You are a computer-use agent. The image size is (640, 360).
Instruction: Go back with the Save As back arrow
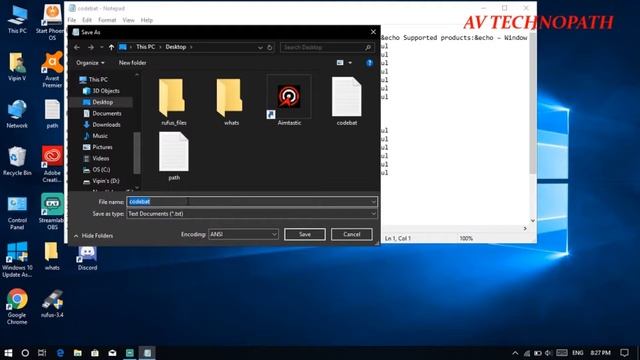(77, 47)
